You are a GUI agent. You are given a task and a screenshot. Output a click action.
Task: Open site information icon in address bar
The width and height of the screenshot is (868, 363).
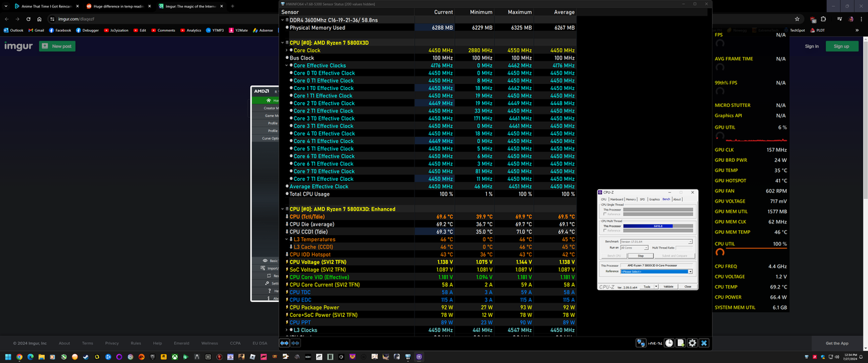54,19
